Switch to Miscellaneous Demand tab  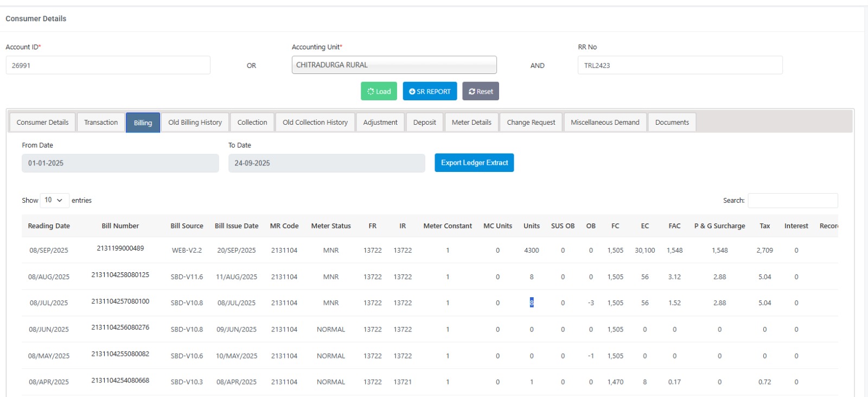(x=605, y=123)
